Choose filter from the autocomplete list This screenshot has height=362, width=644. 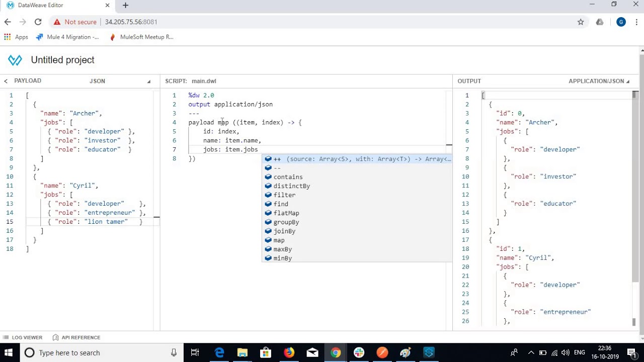[357, 195]
